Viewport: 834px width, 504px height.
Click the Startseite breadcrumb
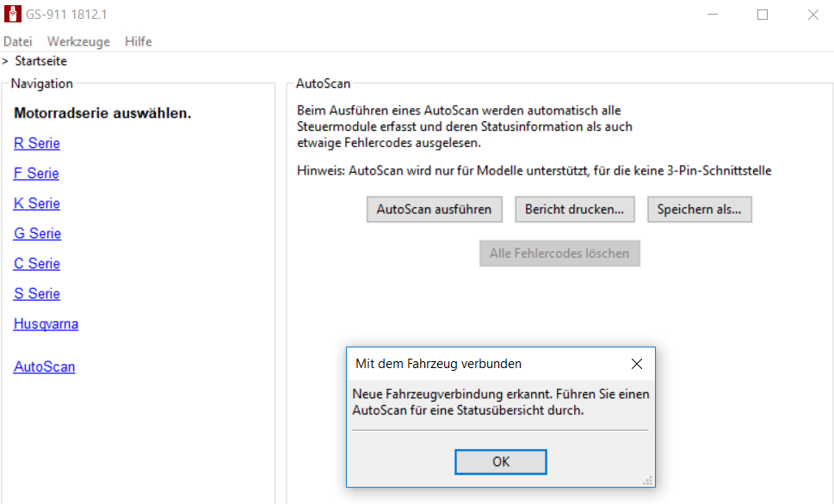click(x=40, y=61)
